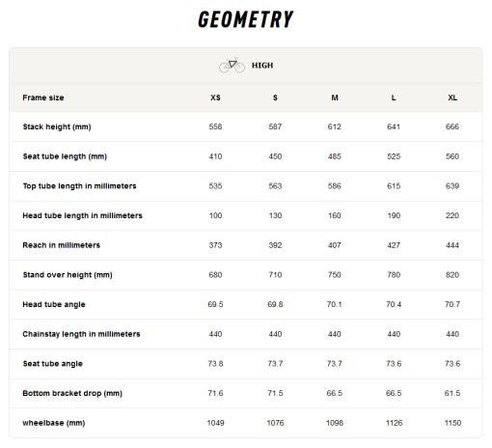Click the XL wheelbase value 1150
Image resolution: width=492 pixels, height=448 pixels.
click(x=452, y=423)
